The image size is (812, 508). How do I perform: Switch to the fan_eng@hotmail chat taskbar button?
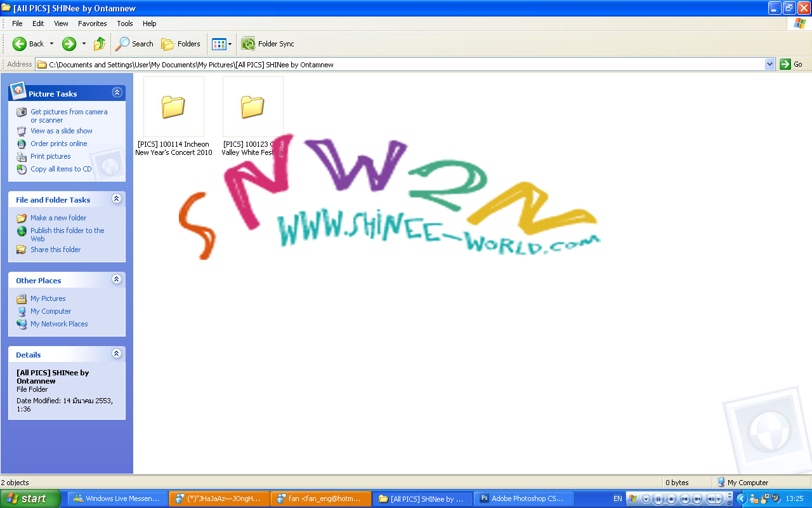[x=320, y=499]
